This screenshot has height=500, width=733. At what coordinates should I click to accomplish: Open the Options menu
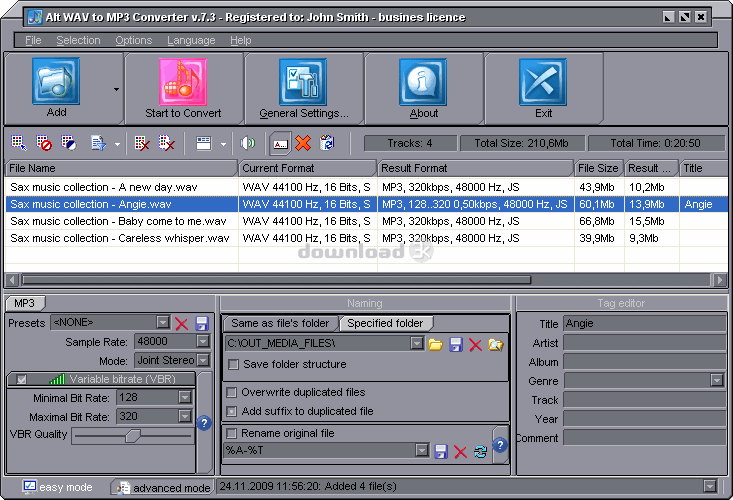134,40
